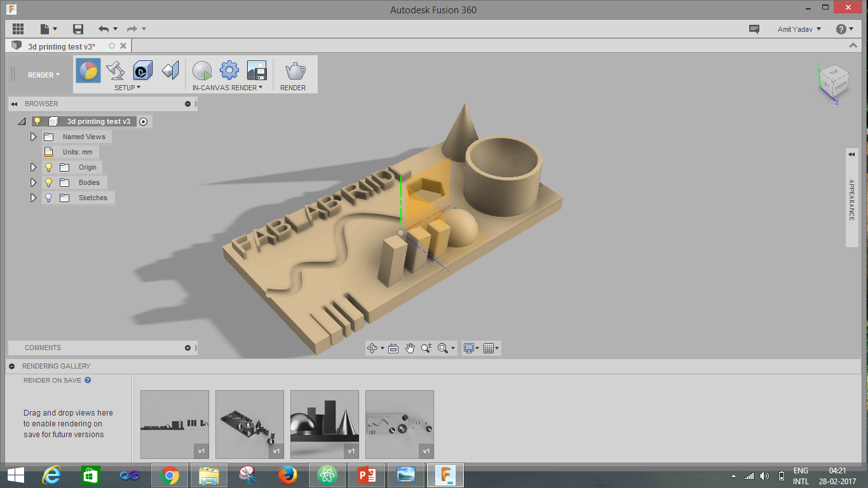The height and width of the screenshot is (488, 868).
Task: Open the IN-CANVAS RENDER dropdown
Action: 227,88
